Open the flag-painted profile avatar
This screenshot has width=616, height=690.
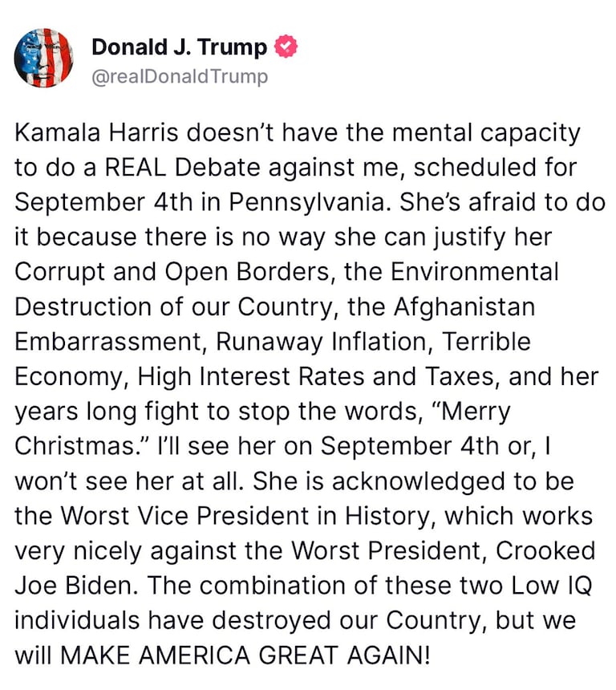pyautogui.click(x=43, y=58)
